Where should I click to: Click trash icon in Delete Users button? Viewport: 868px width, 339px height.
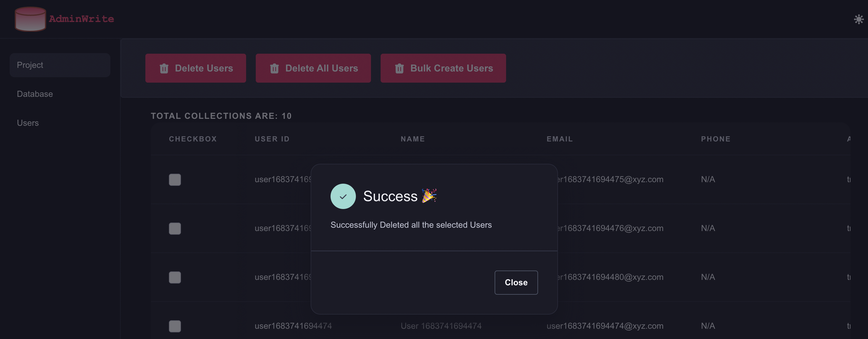[164, 68]
